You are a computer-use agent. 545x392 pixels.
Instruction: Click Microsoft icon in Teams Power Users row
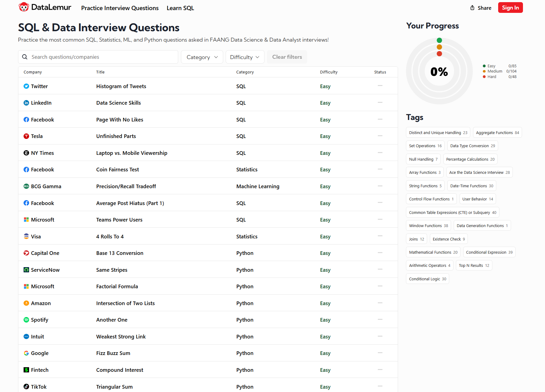(26, 220)
